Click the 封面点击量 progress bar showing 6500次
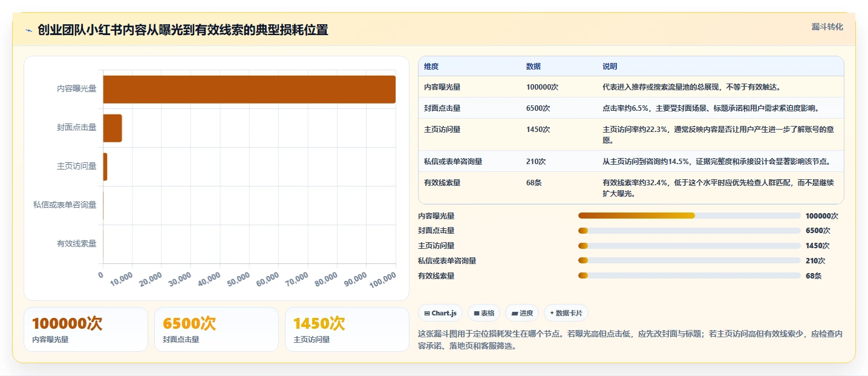Viewport: 868px width, 376px height. (690, 231)
